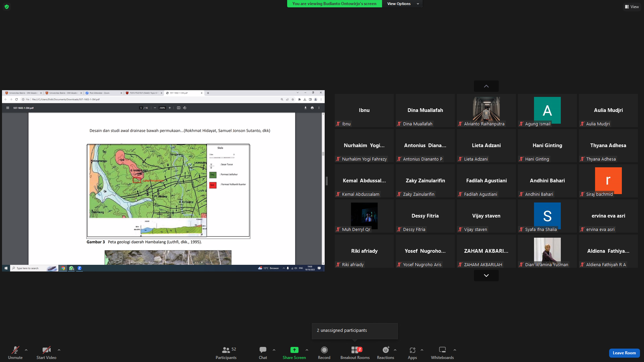Image resolution: width=644 pixels, height=362 pixels.
Task: Go to previous page of participant gallery
Action: 486,86
